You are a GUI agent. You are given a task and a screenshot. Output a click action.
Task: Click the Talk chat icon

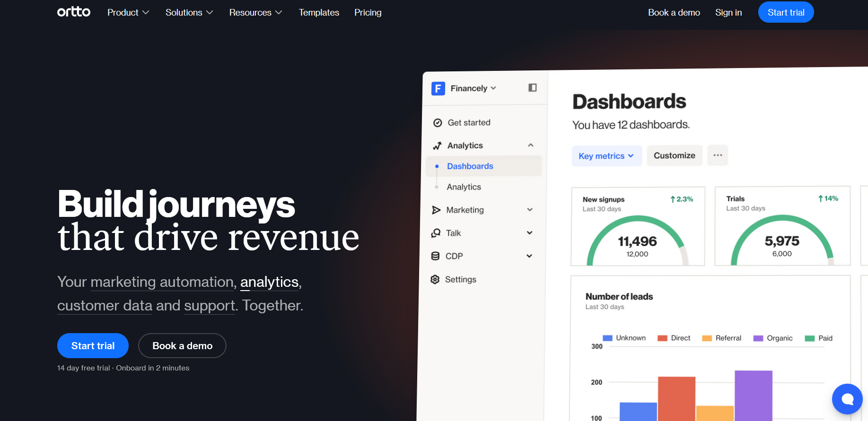436,233
